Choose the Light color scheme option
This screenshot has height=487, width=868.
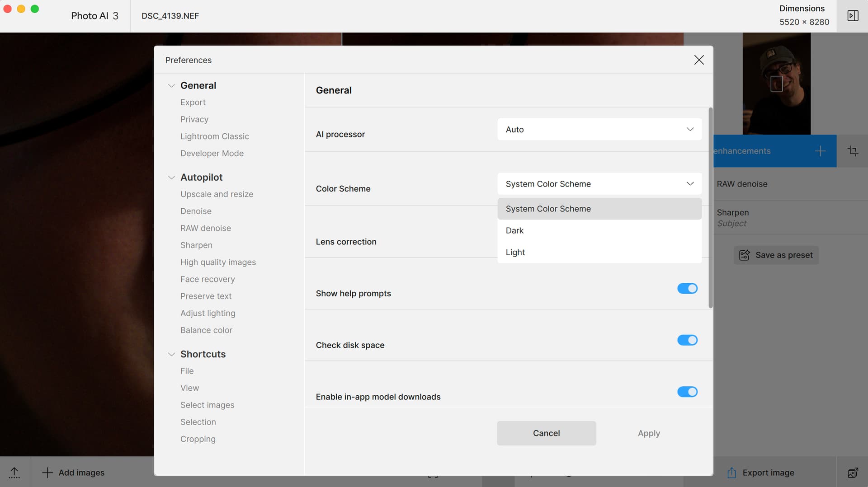click(x=515, y=252)
